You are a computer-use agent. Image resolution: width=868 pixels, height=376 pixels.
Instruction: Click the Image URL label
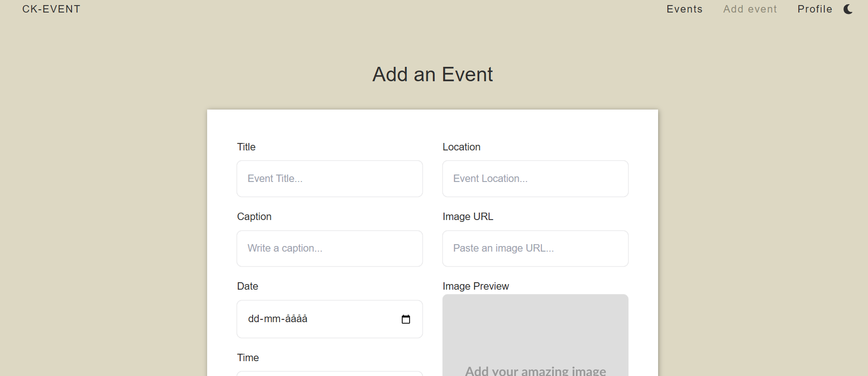coord(468,217)
